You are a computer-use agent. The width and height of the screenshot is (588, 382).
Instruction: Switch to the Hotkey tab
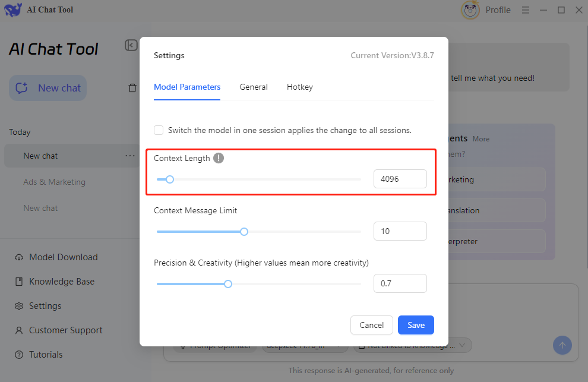click(299, 87)
